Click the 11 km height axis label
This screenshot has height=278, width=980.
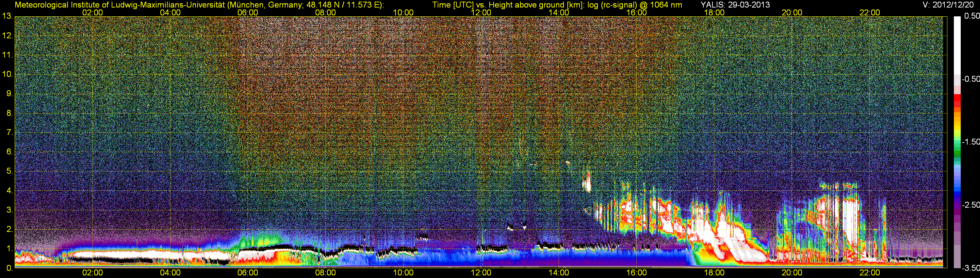pyautogui.click(x=7, y=55)
